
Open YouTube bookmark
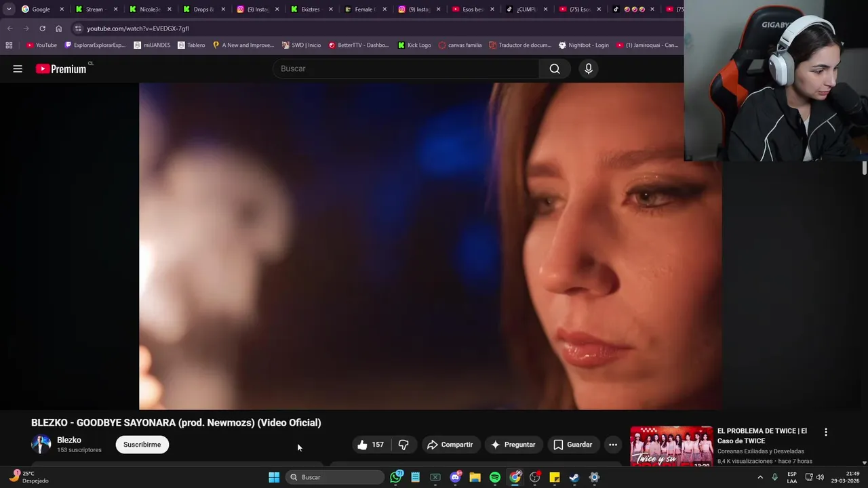coord(41,45)
